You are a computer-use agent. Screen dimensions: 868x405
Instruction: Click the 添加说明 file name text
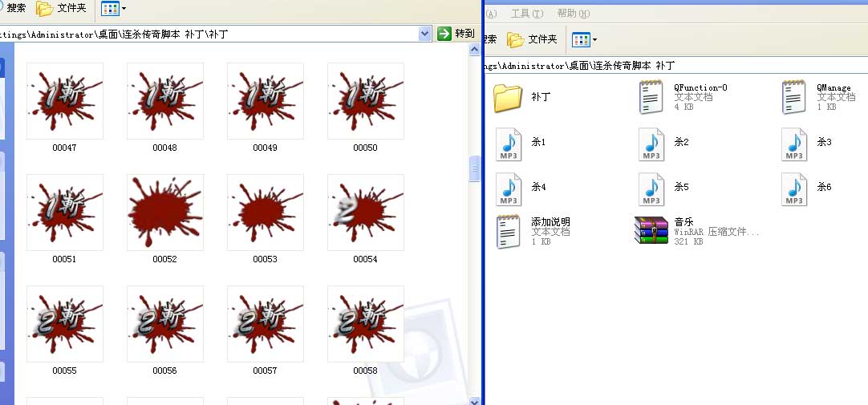[x=551, y=222]
